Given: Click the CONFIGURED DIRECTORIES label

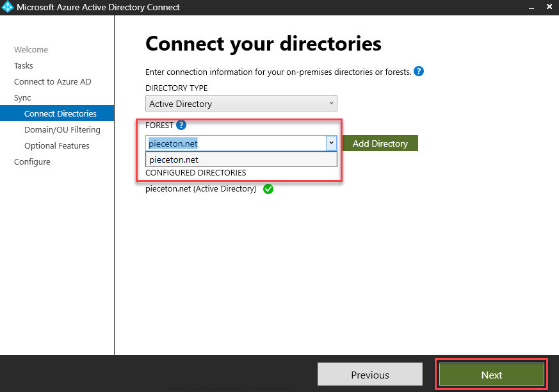Looking at the screenshot, I should 196,173.
